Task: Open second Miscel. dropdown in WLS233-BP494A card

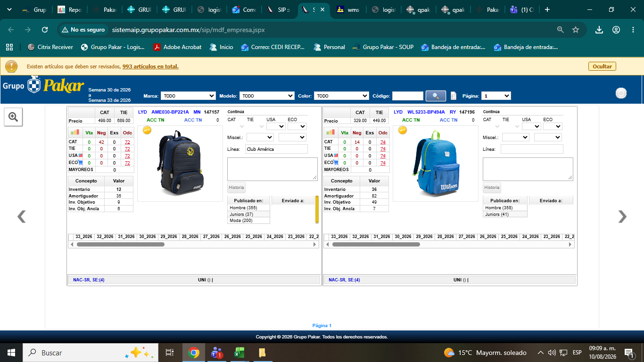Action: click(x=548, y=137)
